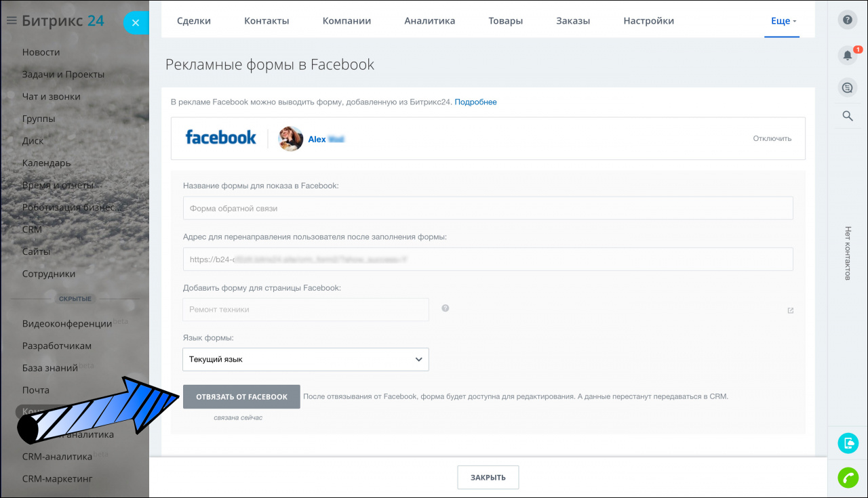Click the связана сейчас status text
Screen dimensions: 868x498
tap(238, 417)
